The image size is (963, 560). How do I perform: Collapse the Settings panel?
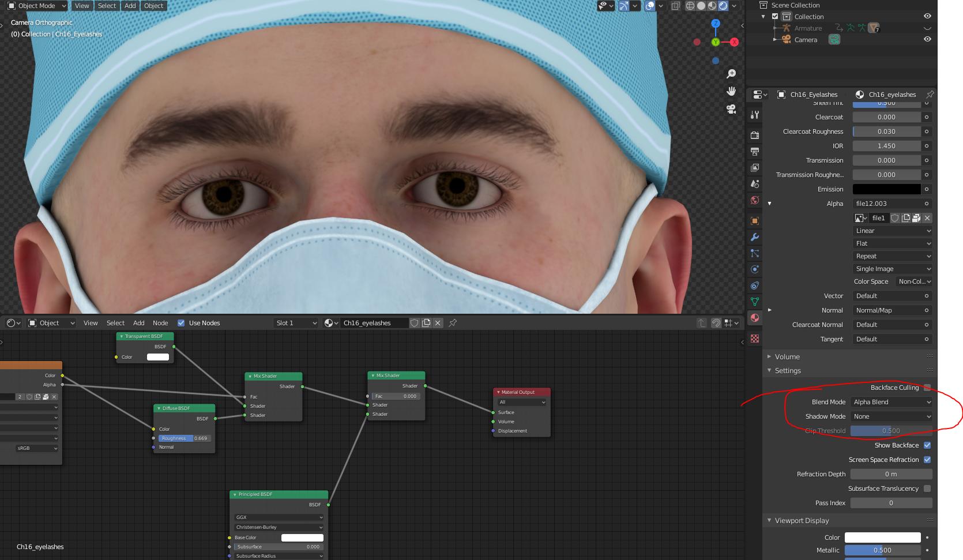coord(769,371)
